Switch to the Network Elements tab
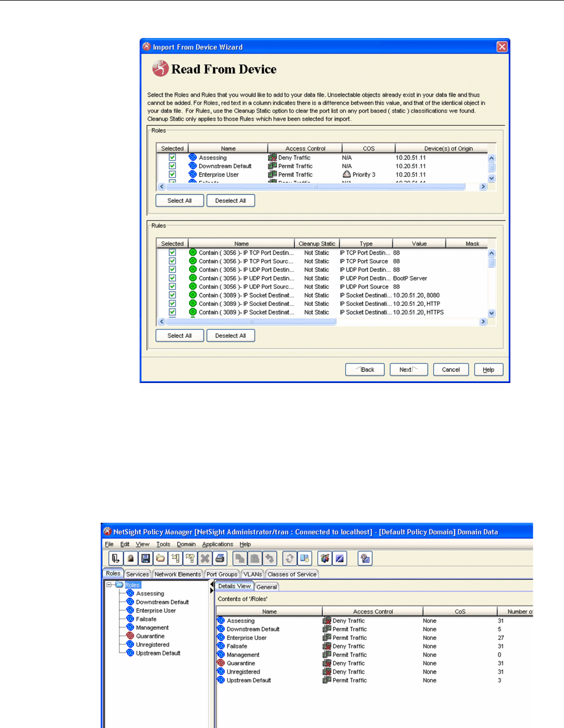Screen dimensions: 564x728 (x=177, y=574)
